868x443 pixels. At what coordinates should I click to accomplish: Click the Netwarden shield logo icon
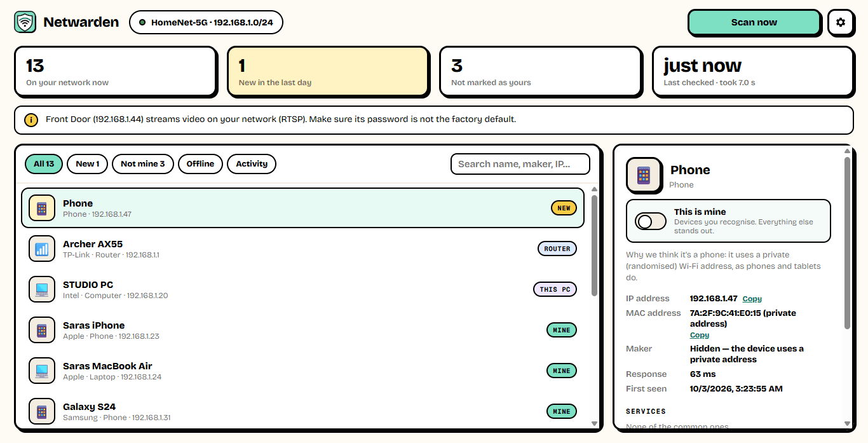pyautogui.click(x=25, y=22)
